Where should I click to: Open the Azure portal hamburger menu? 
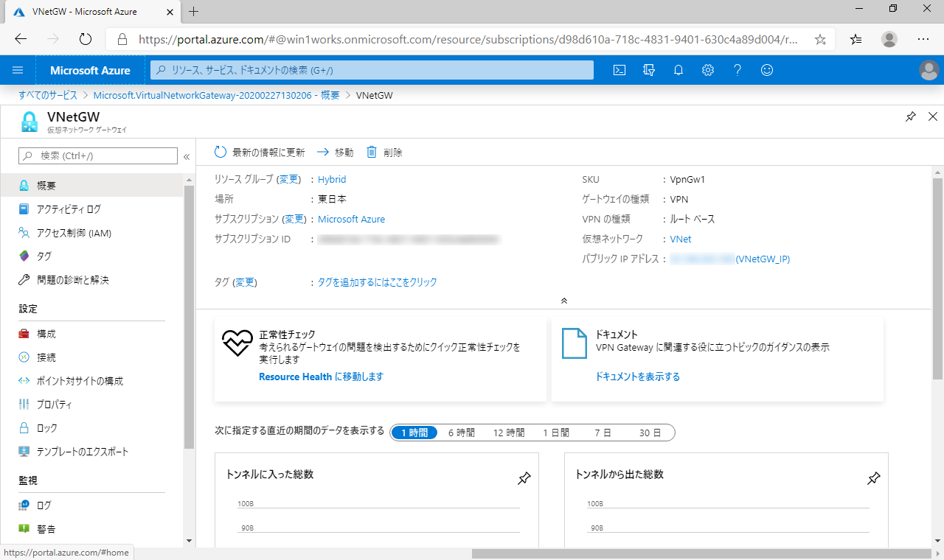pos(18,70)
